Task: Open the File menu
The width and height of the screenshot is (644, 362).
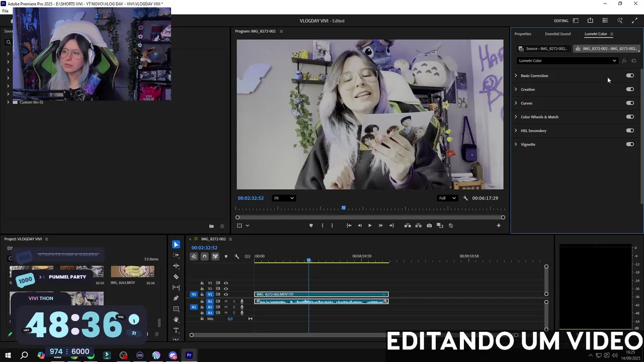Action: coord(5,11)
